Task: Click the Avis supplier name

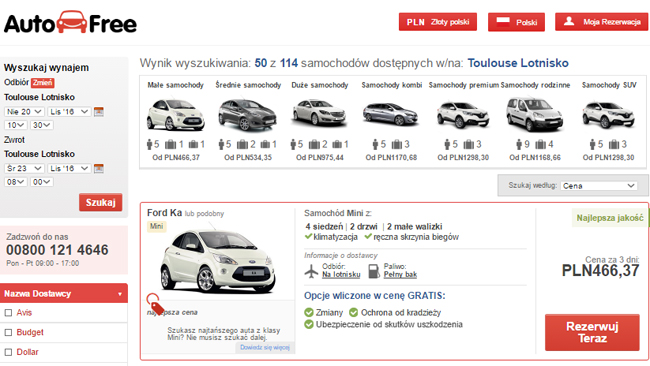Action: 24,313
